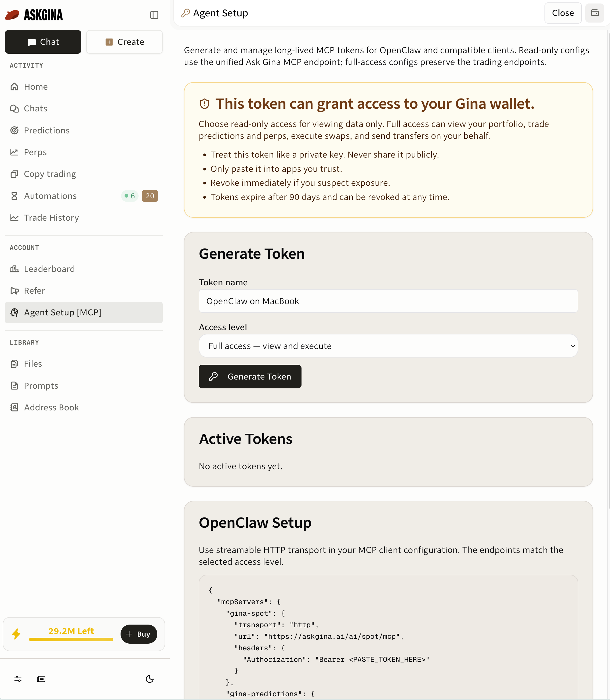610x700 pixels.
Task: Click the Generate Token button
Action: [x=250, y=376]
